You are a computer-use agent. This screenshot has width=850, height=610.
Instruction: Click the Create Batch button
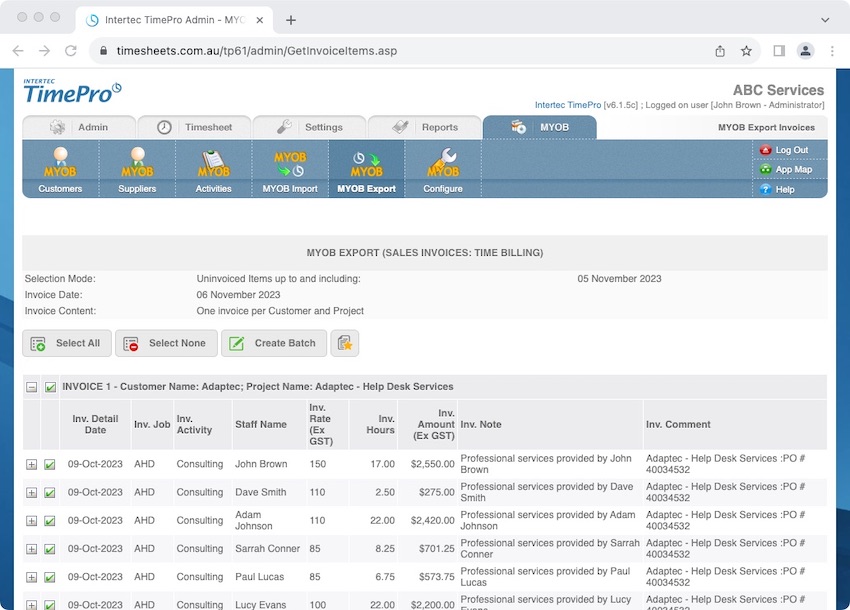pos(274,343)
